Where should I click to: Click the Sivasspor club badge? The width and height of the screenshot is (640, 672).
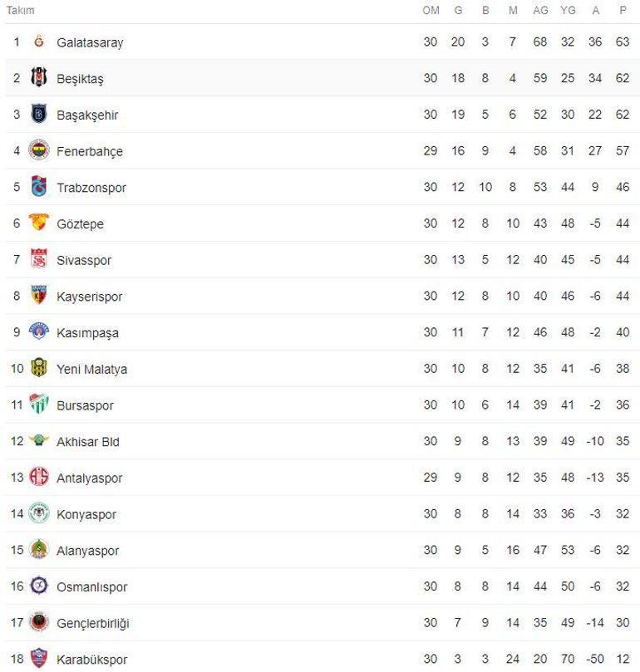(39, 259)
